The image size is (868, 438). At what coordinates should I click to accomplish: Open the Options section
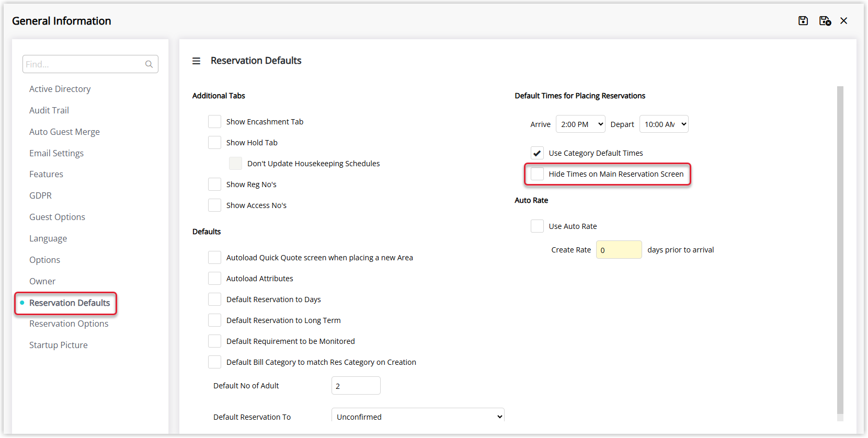click(44, 260)
